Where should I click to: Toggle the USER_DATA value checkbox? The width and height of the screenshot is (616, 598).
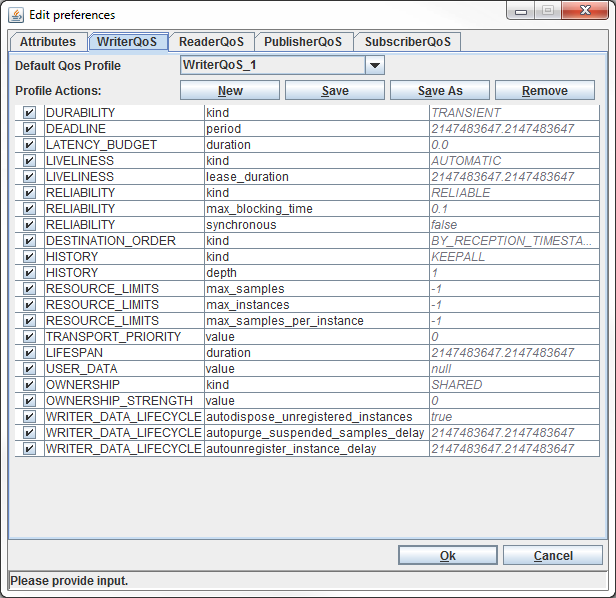click(x=29, y=369)
